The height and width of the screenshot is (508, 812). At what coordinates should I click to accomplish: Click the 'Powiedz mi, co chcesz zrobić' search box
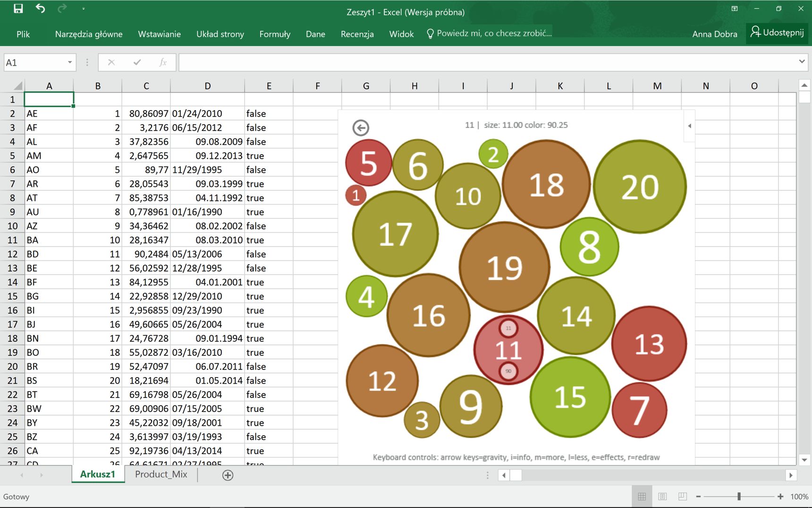click(489, 34)
